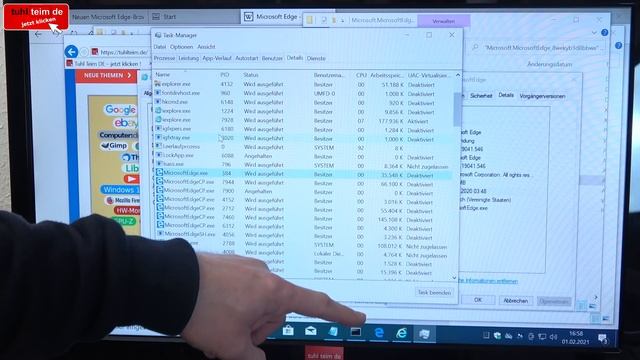Switch to the Dienste tab
The width and height of the screenshot is (640, 360).
[x=316, y=58]
